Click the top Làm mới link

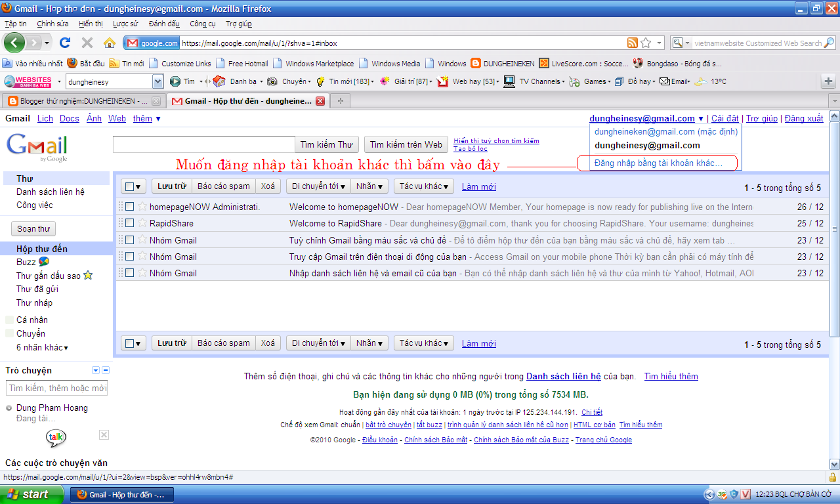coord(479,186)
